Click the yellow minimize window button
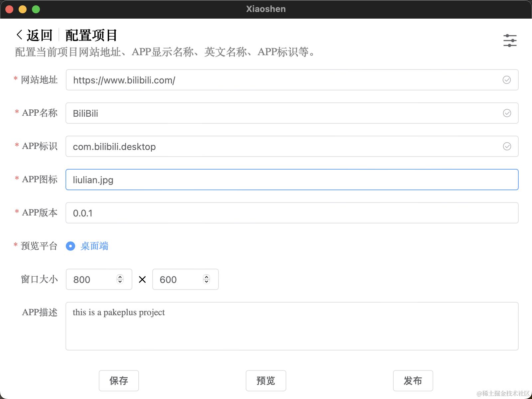The width and height of the screenshot is (532, 399). tap(23, 9)
